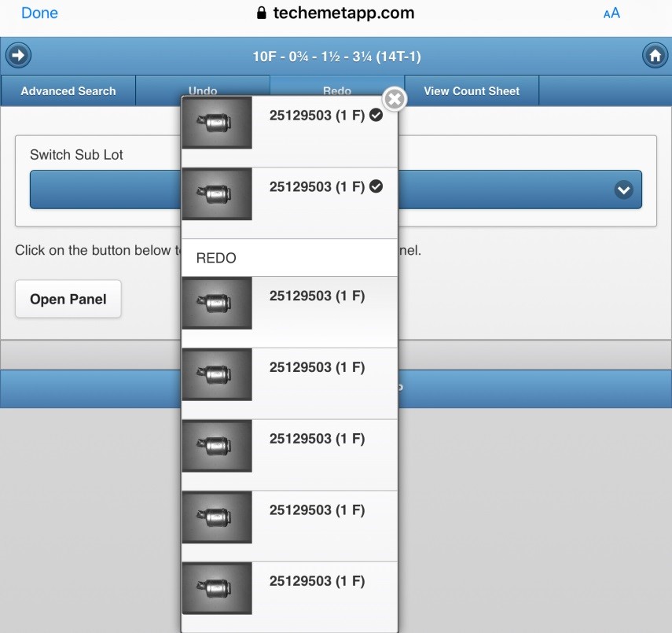Switch to View Count Sheet tab
This screenshot has width=672, height=633.
click(472, 91)
